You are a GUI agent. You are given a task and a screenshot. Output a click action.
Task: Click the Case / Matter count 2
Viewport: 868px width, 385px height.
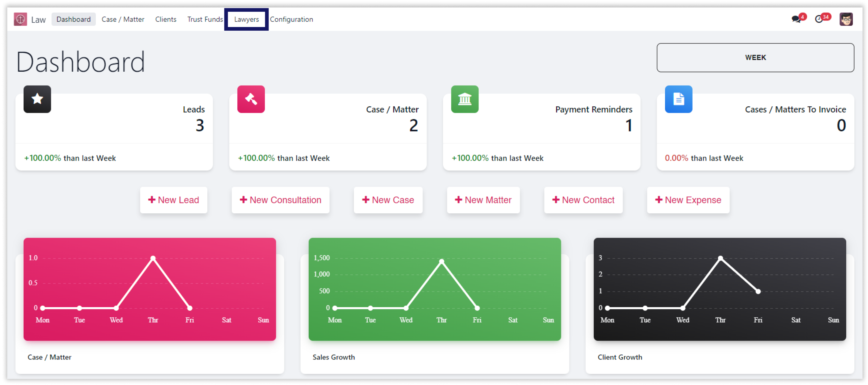coord(413,125)
